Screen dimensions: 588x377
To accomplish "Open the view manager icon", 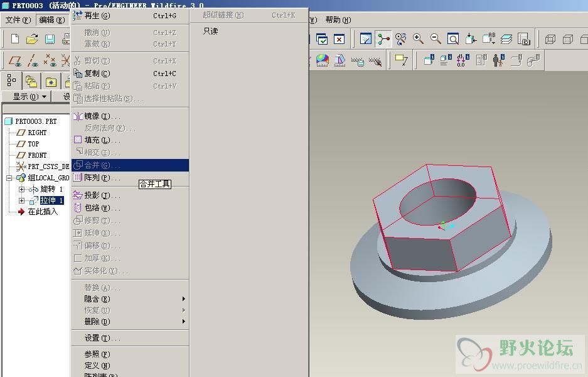I will click(x=523, y=39).
